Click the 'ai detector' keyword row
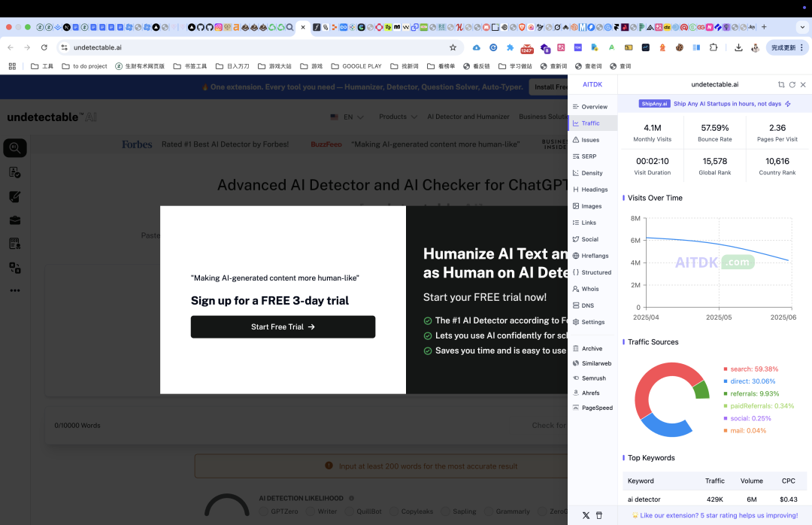The width and height of the screenshot is (812, 525). tap(715, 499)
